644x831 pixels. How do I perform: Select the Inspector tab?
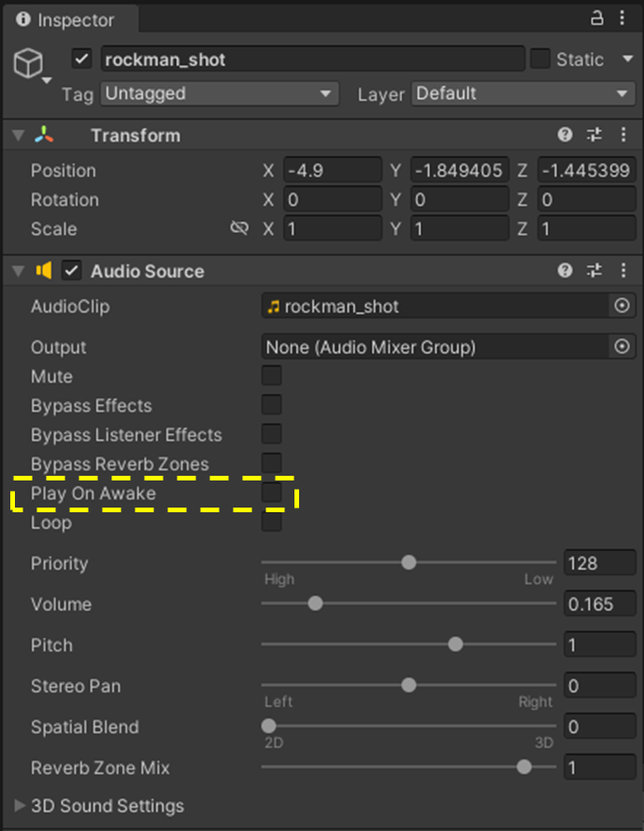coord(71,20)
